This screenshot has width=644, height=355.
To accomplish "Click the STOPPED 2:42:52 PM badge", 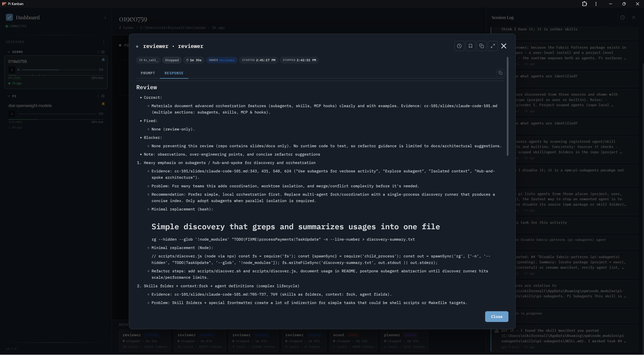I will [x=299, y=60].
